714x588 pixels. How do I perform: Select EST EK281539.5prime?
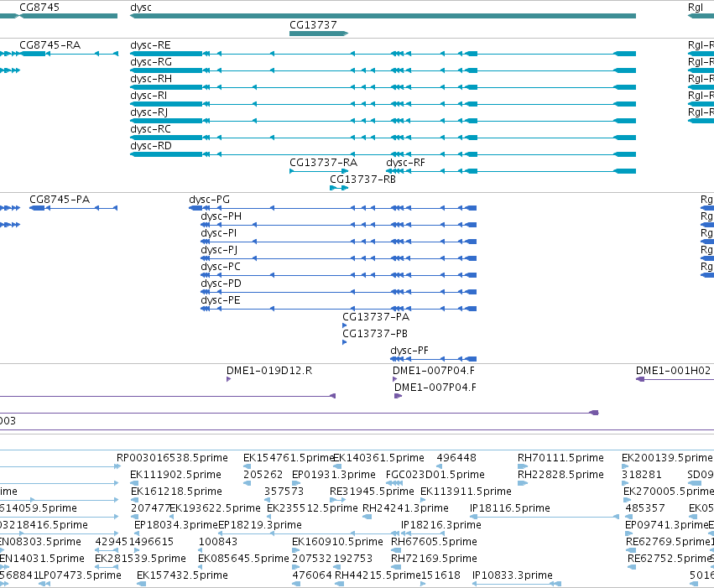[107, 567]
